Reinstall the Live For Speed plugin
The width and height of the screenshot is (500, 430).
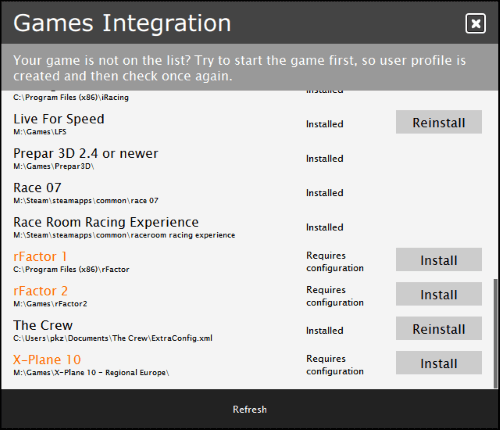439,122
